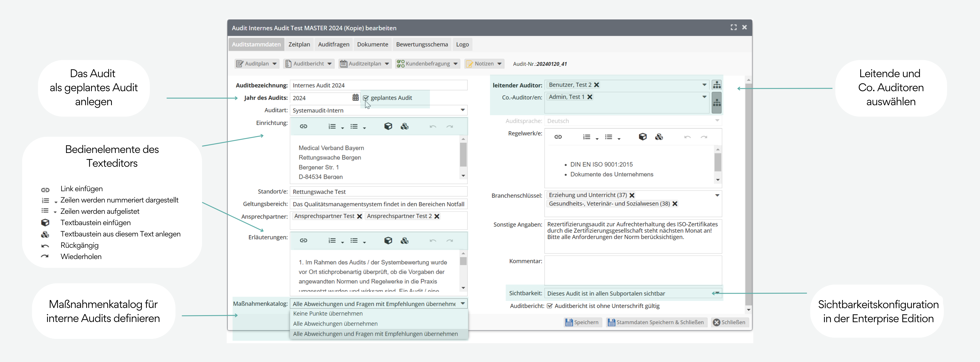The image size is (980, 362).
Task: Select 'Alle Abweichungen übernehmen' option
Action: click(379, 324)
